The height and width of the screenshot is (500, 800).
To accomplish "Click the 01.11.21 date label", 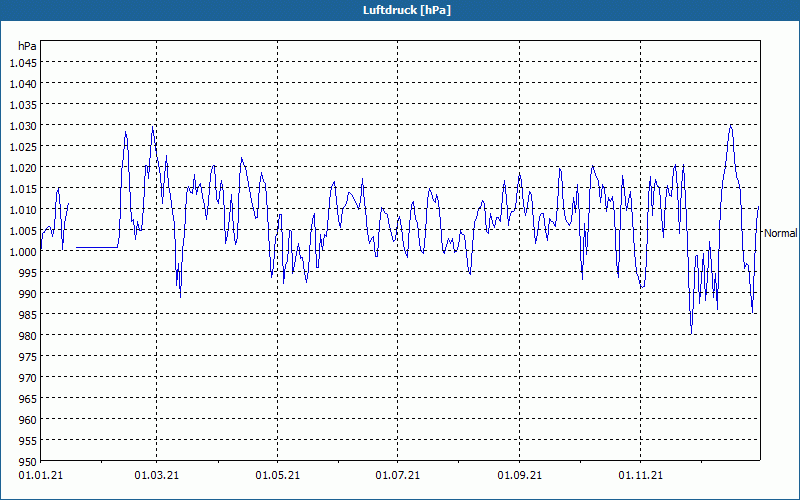I will pos(640,476).
